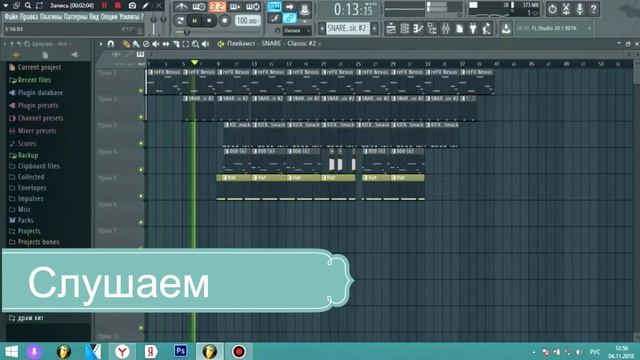Screen dimensions: 640x360
Task: Select the playlist Paint brush tool
Action: coord(136,44)
